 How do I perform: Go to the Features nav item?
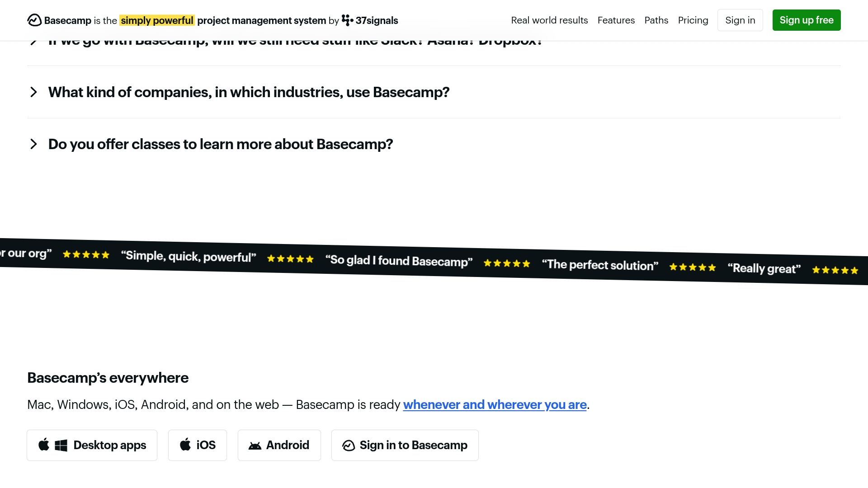tap(616, 20)
